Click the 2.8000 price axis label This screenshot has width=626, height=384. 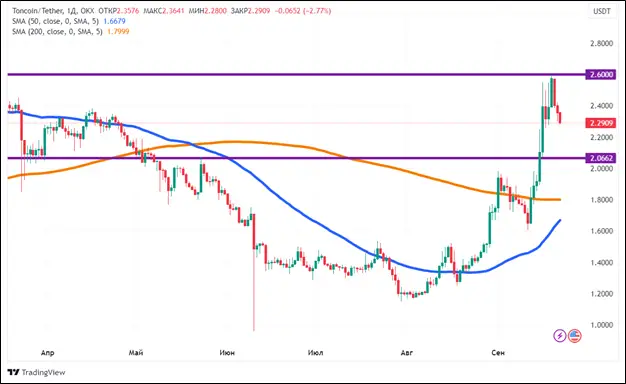click(x=601, y=44)
